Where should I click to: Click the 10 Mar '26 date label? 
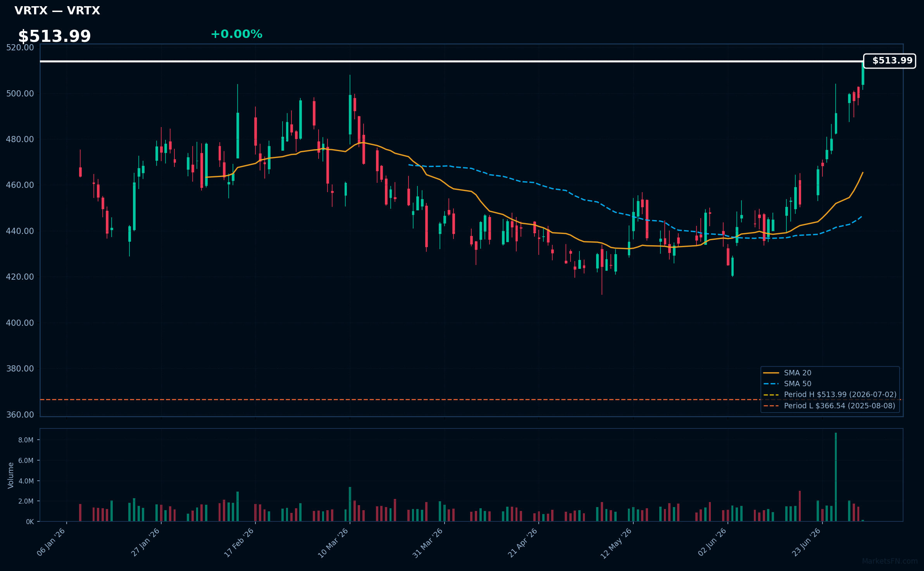(x=333, y=543)
